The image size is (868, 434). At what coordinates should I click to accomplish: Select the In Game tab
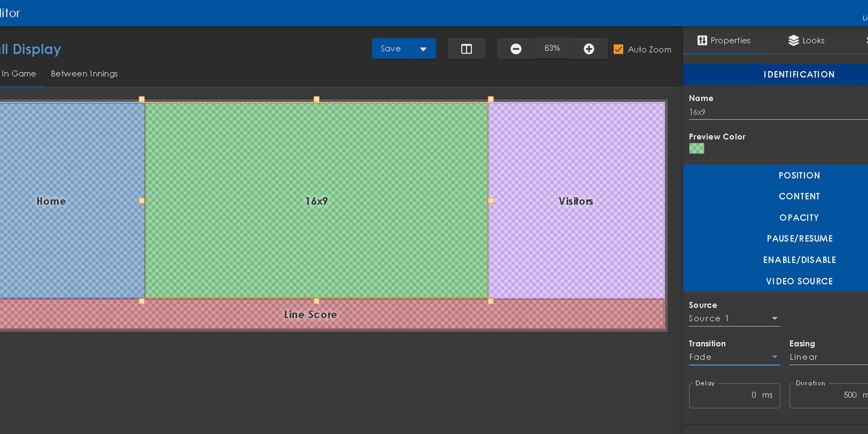tap(19, 74)
